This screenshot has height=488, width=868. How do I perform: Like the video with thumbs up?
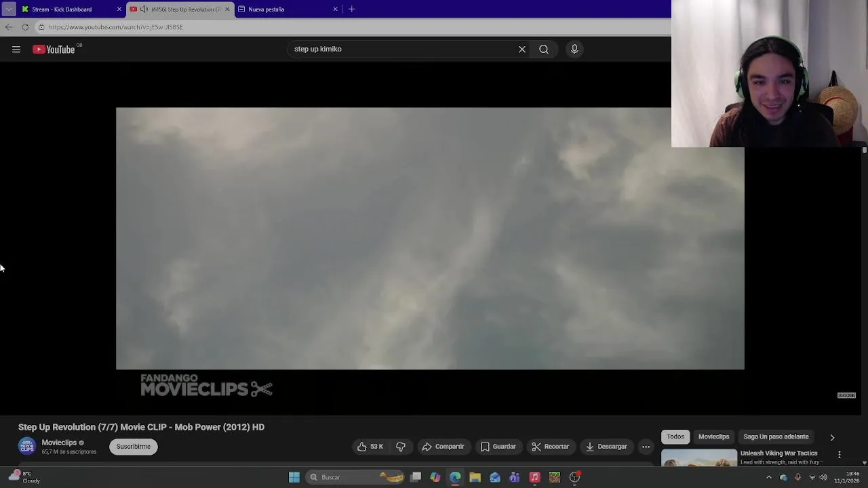[x=370, y=447]
